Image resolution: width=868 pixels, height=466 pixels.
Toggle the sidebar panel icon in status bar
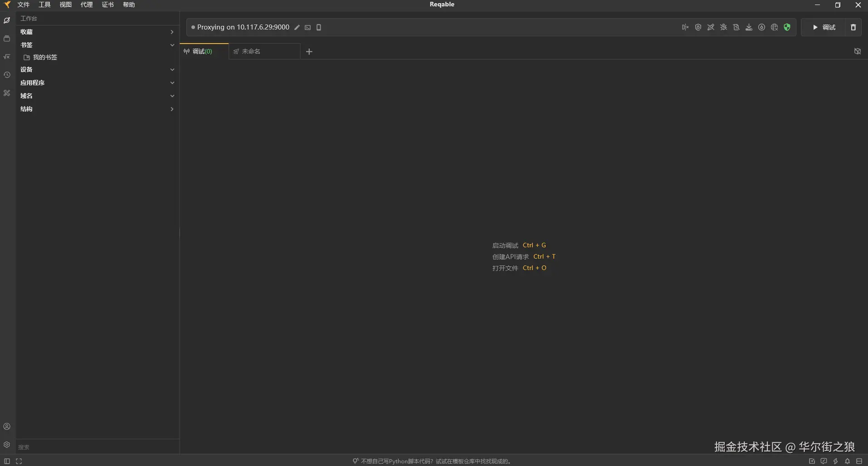coord(7,461)
